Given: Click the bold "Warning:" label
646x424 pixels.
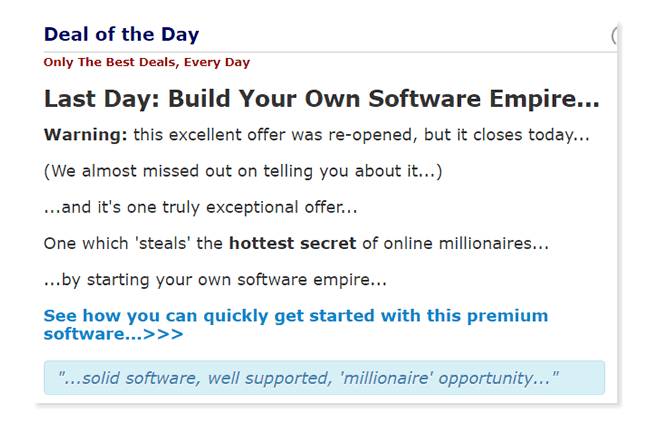Looking at the screenshot, I should tap(85, 134).
